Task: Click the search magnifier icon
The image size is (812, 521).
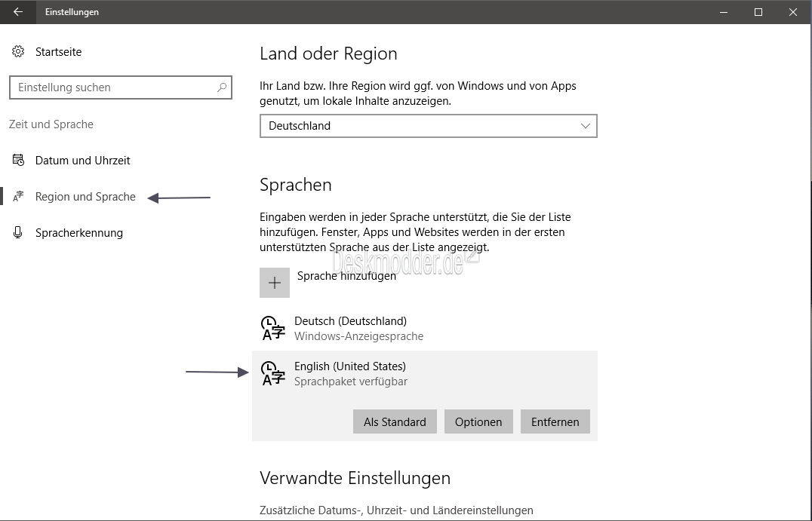Action: coord(222,87)
